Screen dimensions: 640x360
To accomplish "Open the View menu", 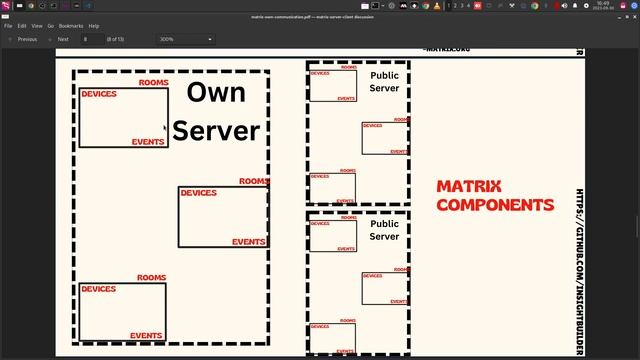I will (37, 26).
